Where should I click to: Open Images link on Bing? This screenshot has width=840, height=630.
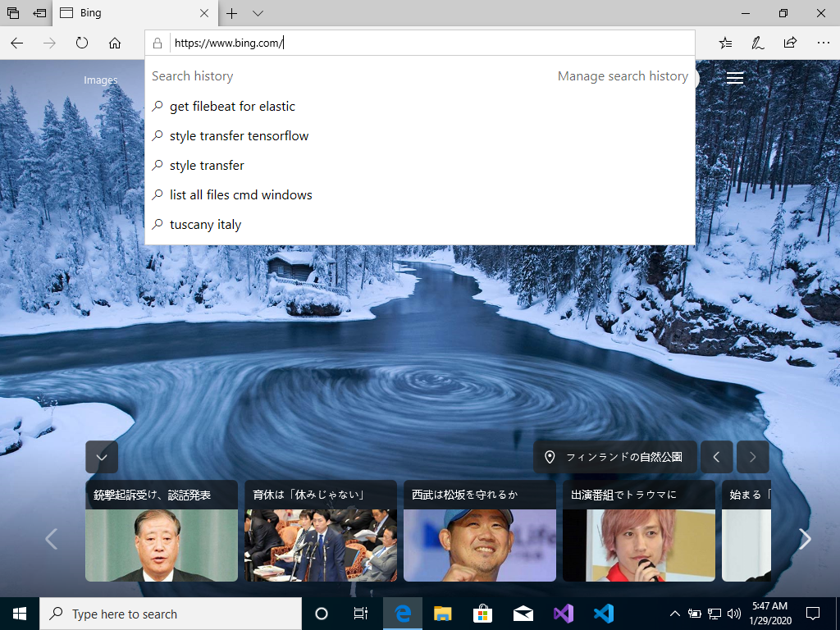pos(100,80)
